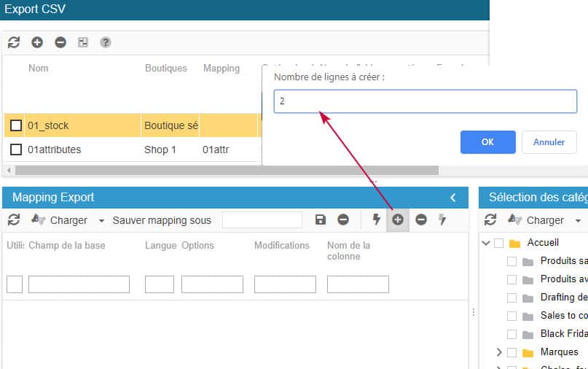588x369 pixels.
Task: Click the Nombre de lignes input field
Action: coord(425,101)
